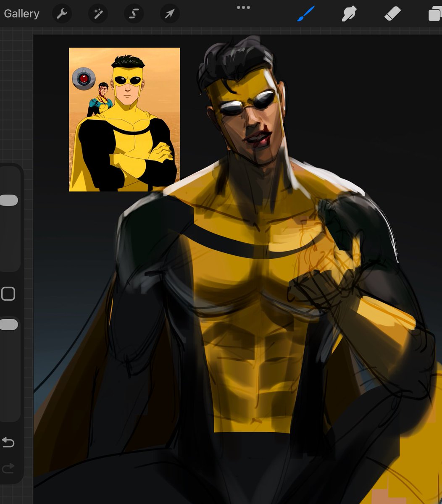Open the Adjustments magic wand menu

(x=98, y=14)
